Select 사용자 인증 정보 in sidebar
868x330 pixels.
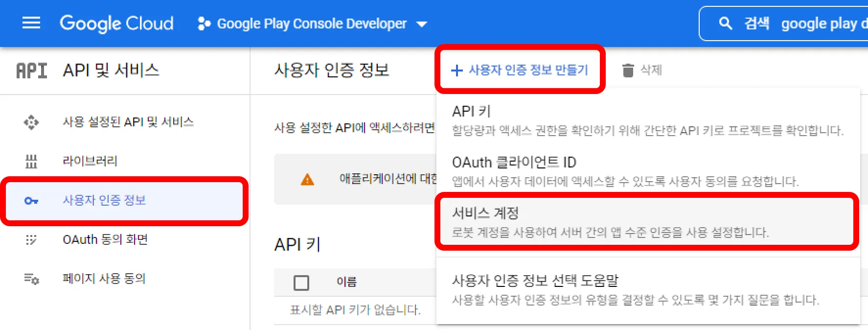tap(125, 201)
